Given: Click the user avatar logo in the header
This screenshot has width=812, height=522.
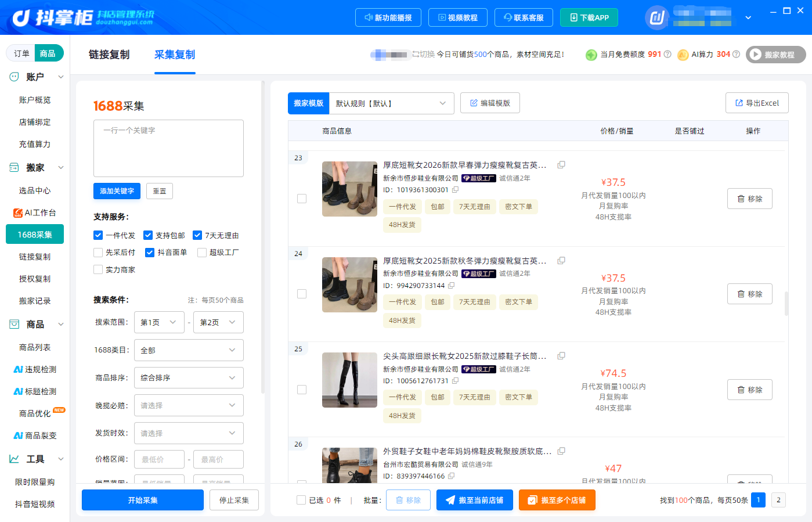Looking at the screenshot, I should pos(657,17).
